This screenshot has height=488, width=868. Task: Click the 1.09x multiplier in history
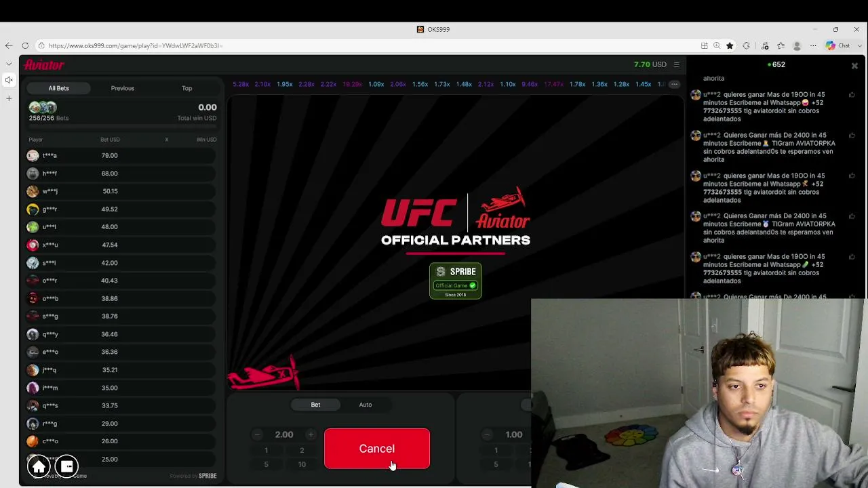point(376,84)
